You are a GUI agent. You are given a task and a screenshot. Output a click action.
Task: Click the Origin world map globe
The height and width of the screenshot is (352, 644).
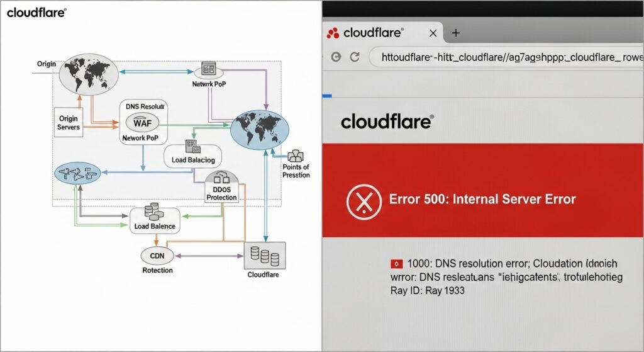pyautogui.click(x=87, y=74)
